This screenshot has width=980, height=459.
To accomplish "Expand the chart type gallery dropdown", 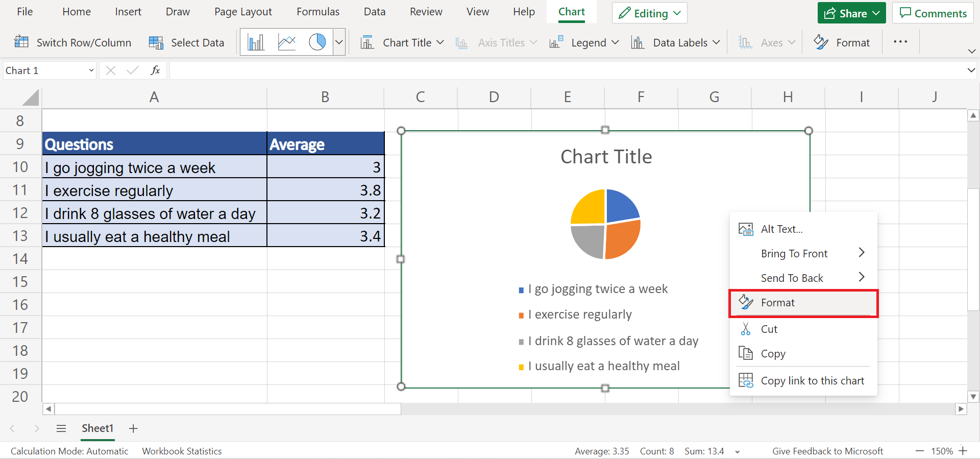I will tap(339, 42).
